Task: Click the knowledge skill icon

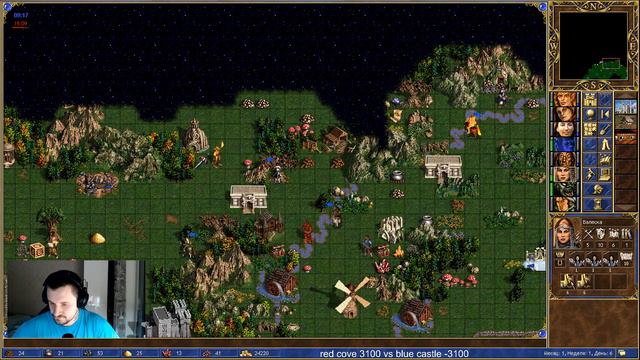Action: [x=626, y=234]
